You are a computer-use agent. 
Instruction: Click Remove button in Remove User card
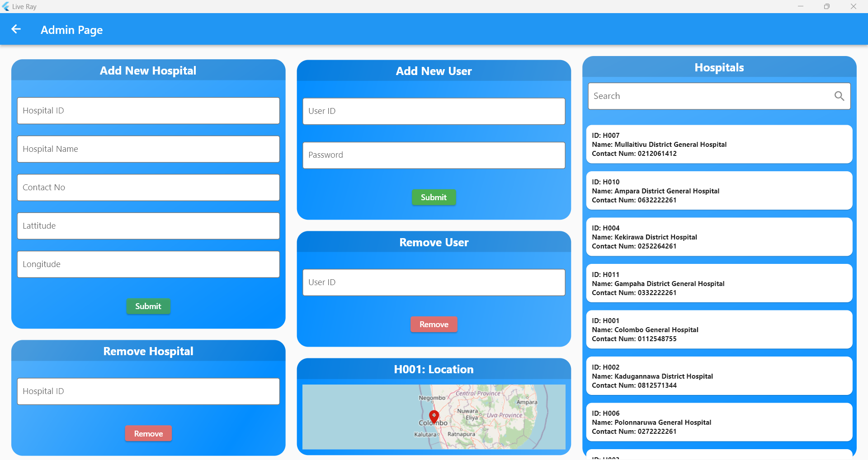(434, 324)
